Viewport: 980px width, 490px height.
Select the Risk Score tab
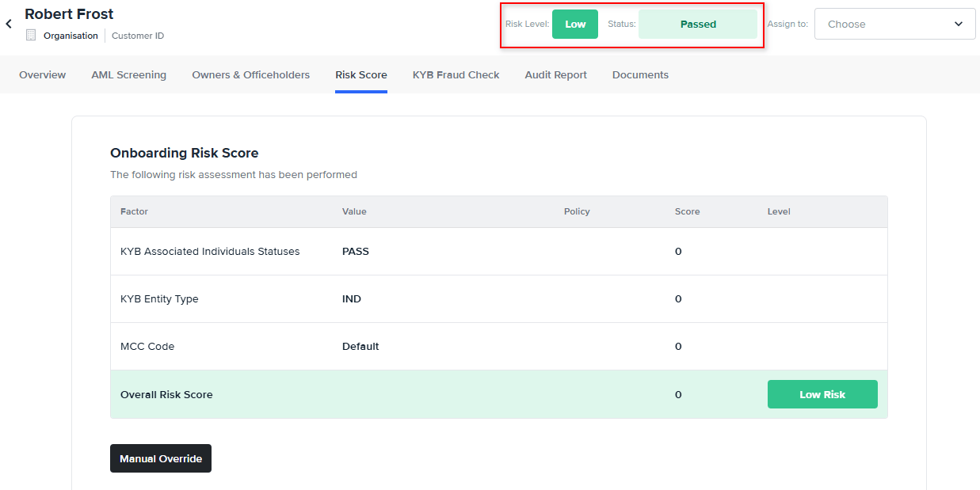pyautogui.click(x=360, y=75)
